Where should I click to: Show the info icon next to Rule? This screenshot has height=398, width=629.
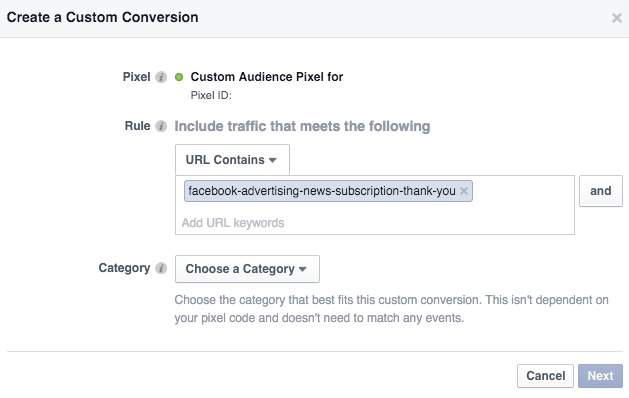point(161,126)
